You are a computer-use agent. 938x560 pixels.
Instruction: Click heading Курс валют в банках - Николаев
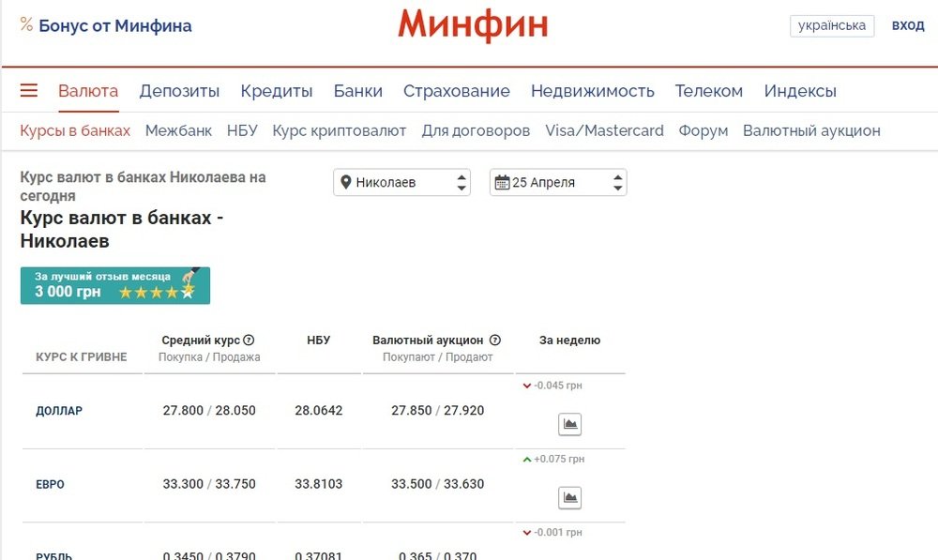121,229
